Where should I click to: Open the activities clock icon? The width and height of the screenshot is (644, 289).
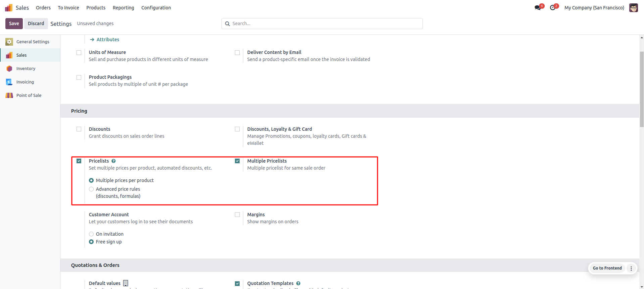pyautogui.click(x=552, y=8)
